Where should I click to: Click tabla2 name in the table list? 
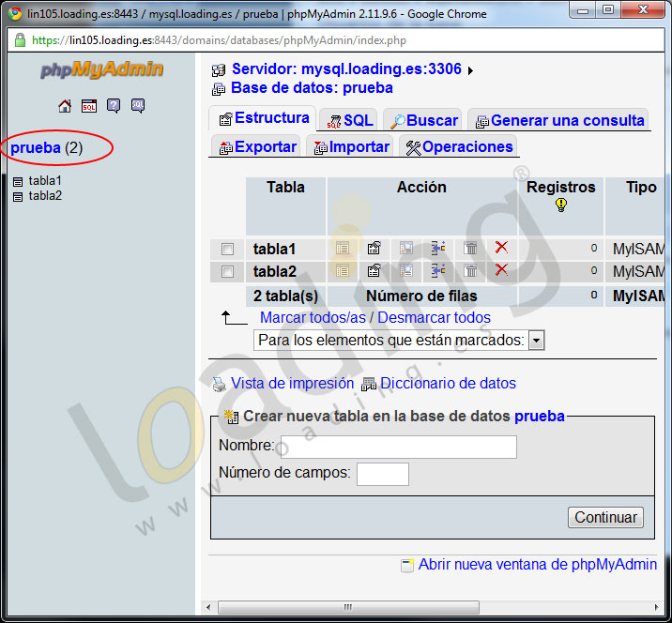(274, 272)
